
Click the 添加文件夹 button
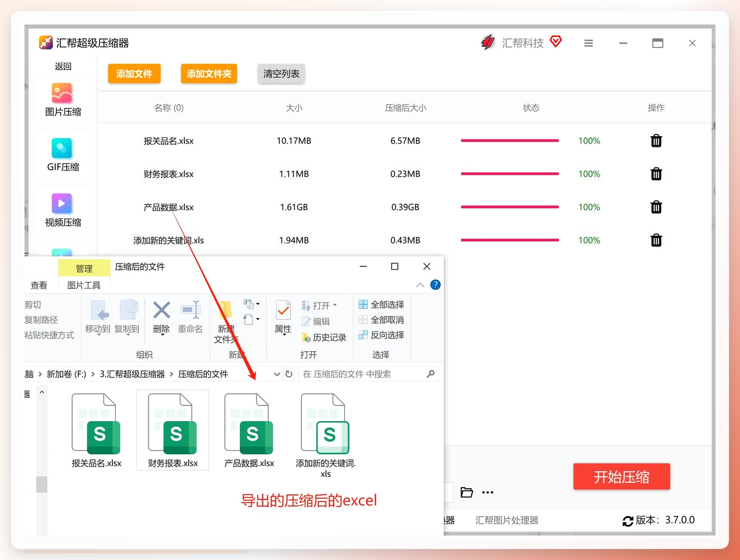(209, 74)
